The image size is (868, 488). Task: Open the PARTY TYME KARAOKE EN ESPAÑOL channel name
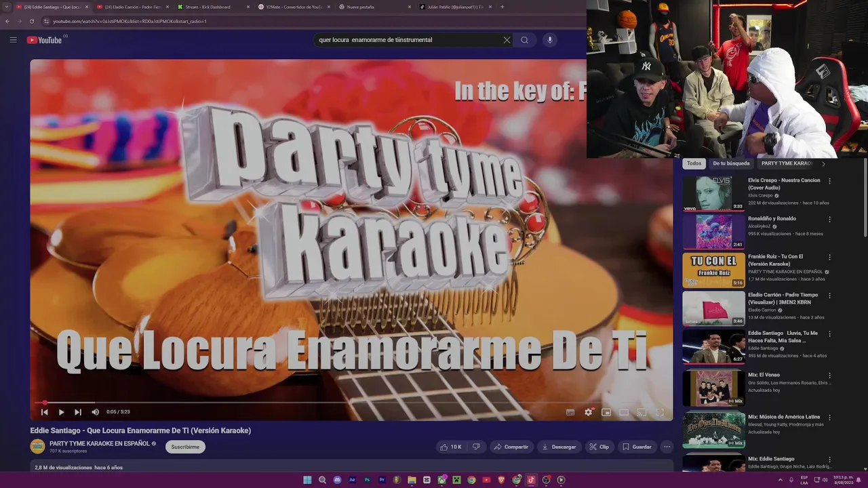(100, 443)
